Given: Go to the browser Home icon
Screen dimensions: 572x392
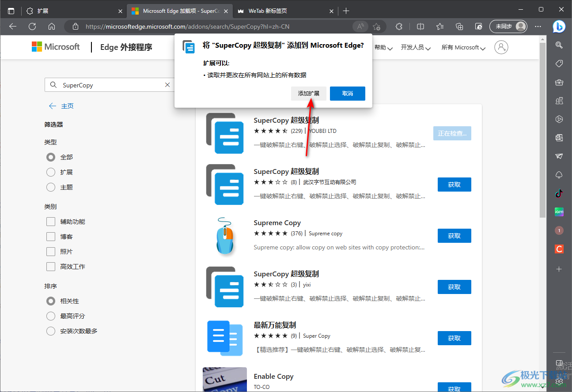Looking at the screenshot, I should click(52, 26).
